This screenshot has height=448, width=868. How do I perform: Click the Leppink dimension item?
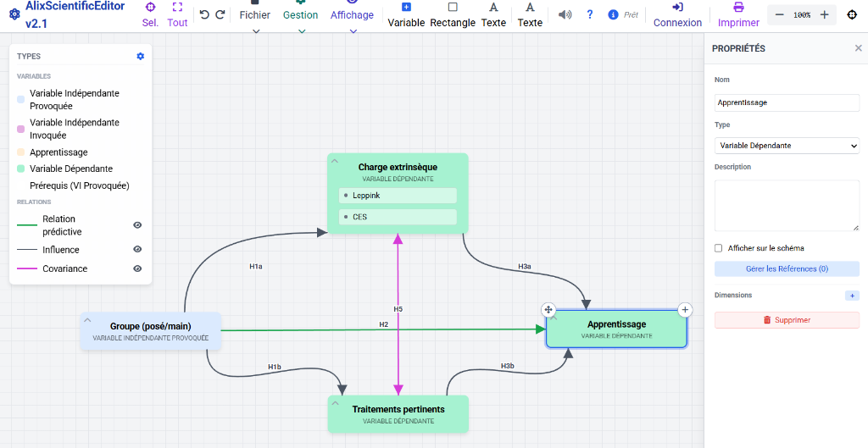(x=398, y=196)
